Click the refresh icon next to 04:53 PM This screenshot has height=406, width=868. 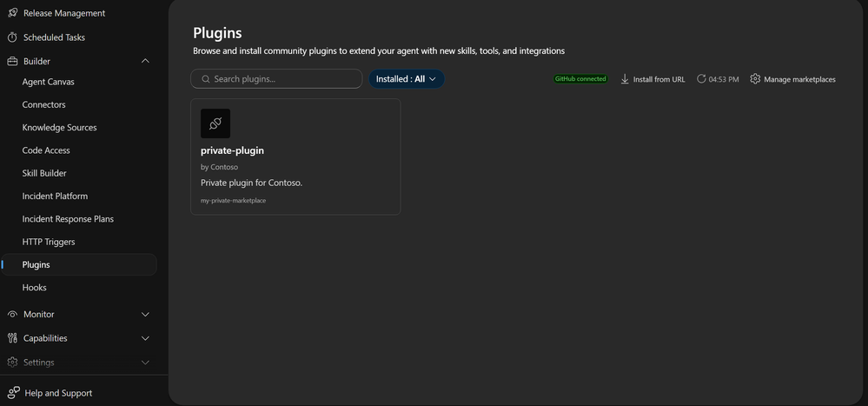(x=701, y=78)
